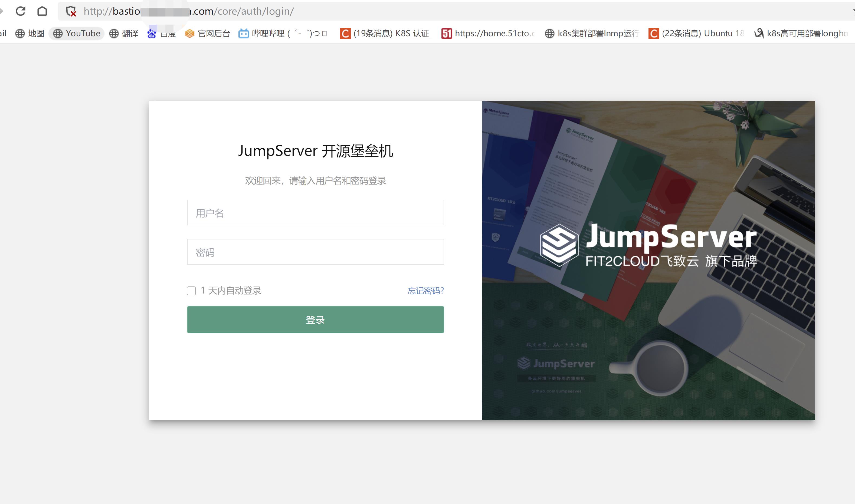This screenshot has width=855, height=504.
Task: Click the JumpServer 开源堡垒机 title text
Action: click(316, 151)
